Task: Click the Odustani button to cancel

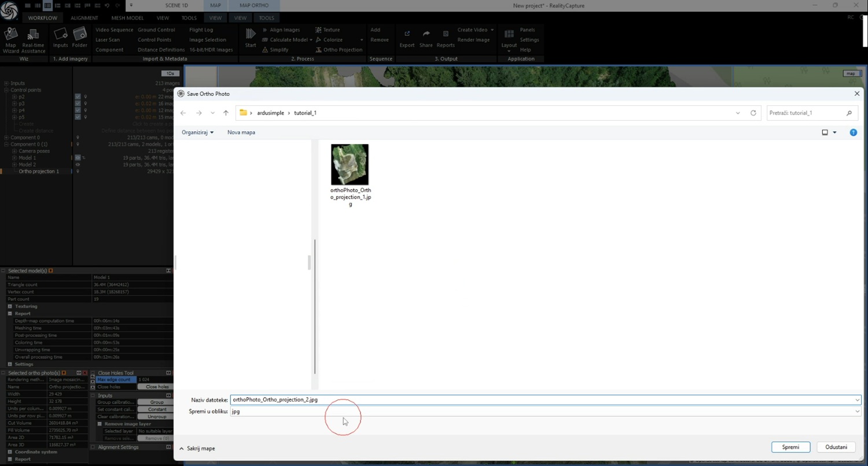Action: pos(836,447)
